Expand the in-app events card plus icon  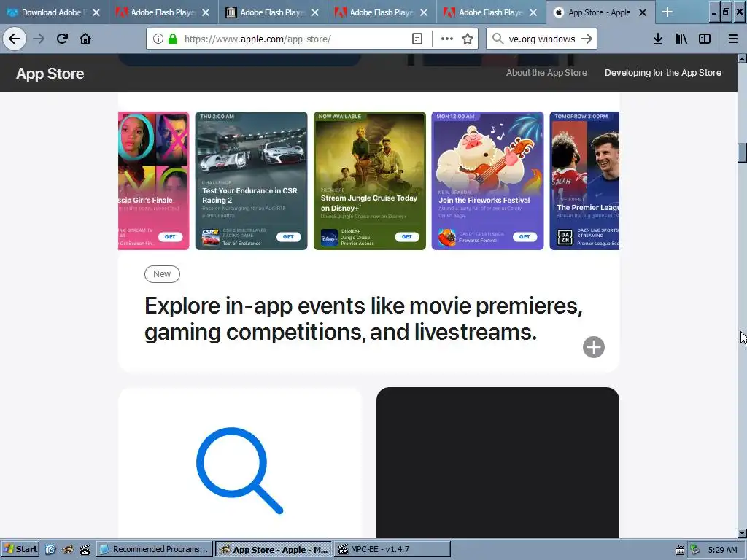594,347
